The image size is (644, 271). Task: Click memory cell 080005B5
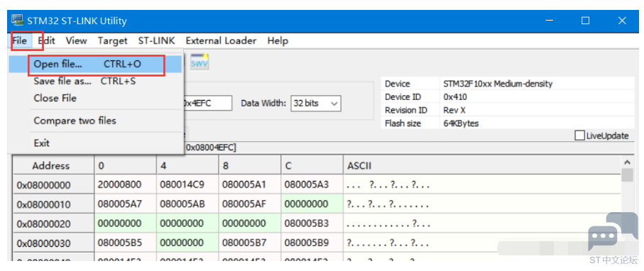click(x=125, y=243)
